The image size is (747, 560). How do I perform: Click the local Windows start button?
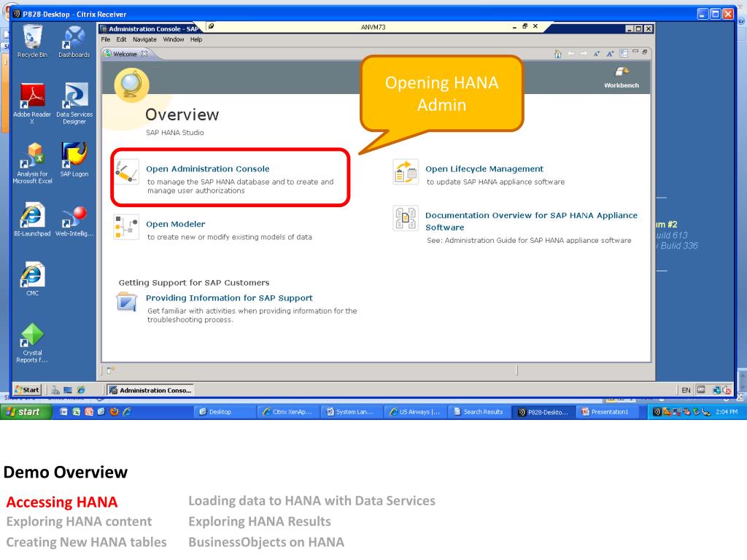(26, 412)
